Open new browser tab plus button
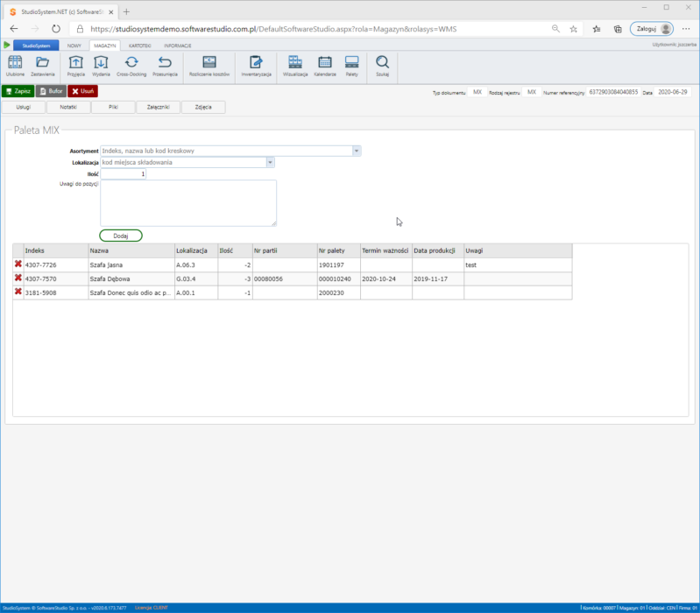700x613 pixels. pyautogui.click(x=126, y=12)
